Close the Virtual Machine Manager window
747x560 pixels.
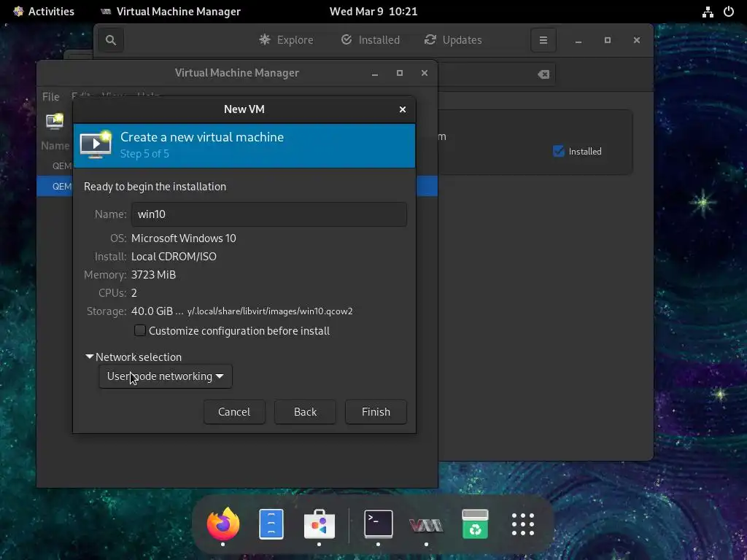425,73
